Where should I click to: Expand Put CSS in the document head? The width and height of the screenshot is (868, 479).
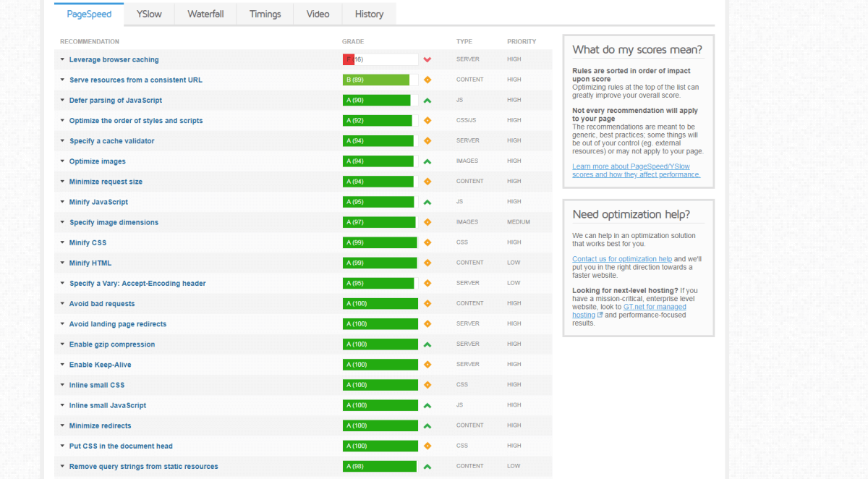click(x=63, y=446)
